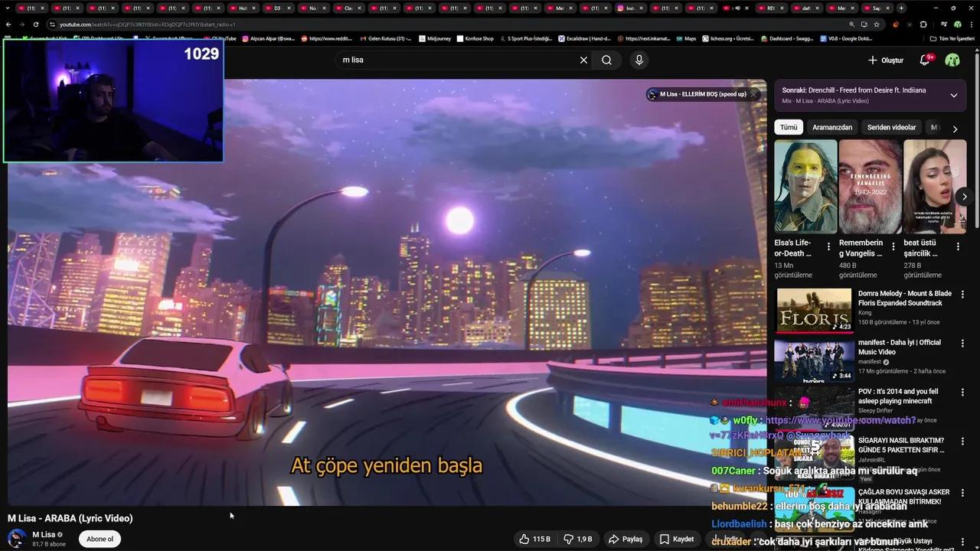Click the video player area

387,291
